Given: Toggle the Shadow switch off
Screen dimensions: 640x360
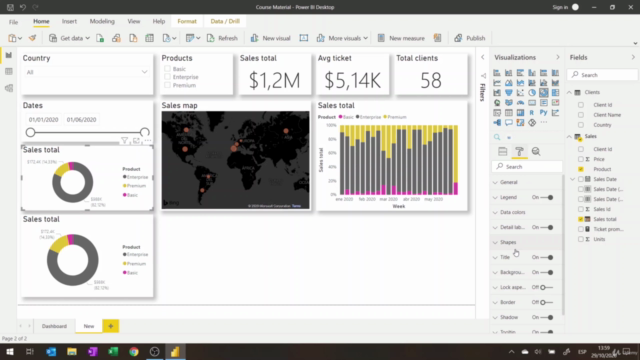Looking at the screenshot, I should [x=547, y=318].
